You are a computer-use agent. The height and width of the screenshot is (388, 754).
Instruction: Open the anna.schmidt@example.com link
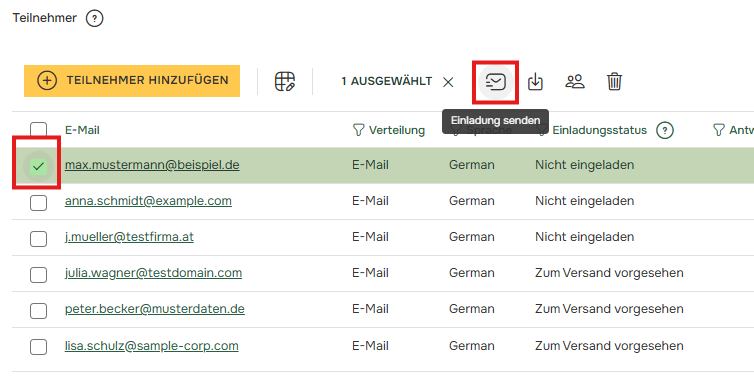pyautogui.click(x=148, y=201)
